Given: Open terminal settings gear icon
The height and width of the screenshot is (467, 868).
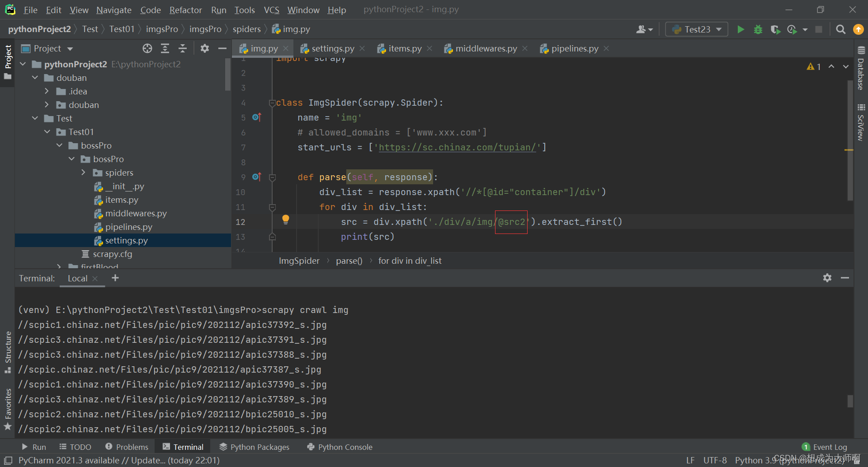Looking at the screenshot, I should click(x=827, y=278).
